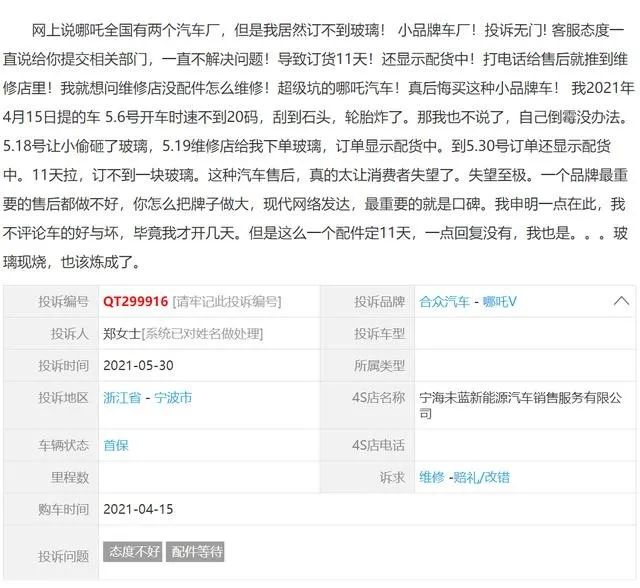Select the 配件等待 complaint tag
The width and height of the screenshot is (640, 588).
195,552
